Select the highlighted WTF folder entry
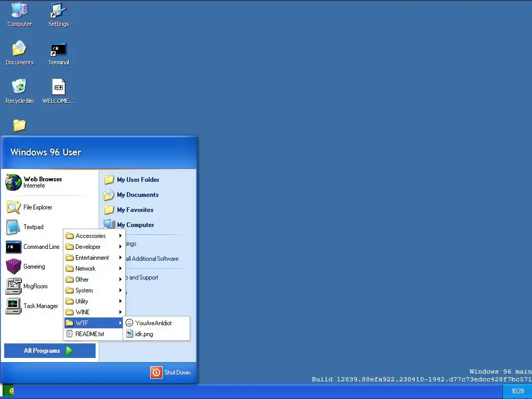Image resolution: width=532 pixels, height=399 pixels. tap(94, 323)
